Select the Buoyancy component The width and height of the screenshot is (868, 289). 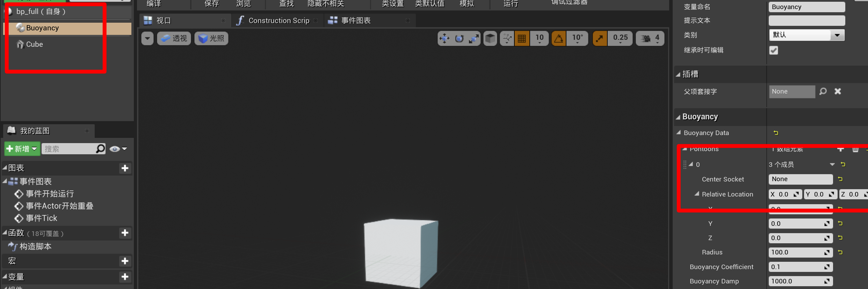click(67, 28)
